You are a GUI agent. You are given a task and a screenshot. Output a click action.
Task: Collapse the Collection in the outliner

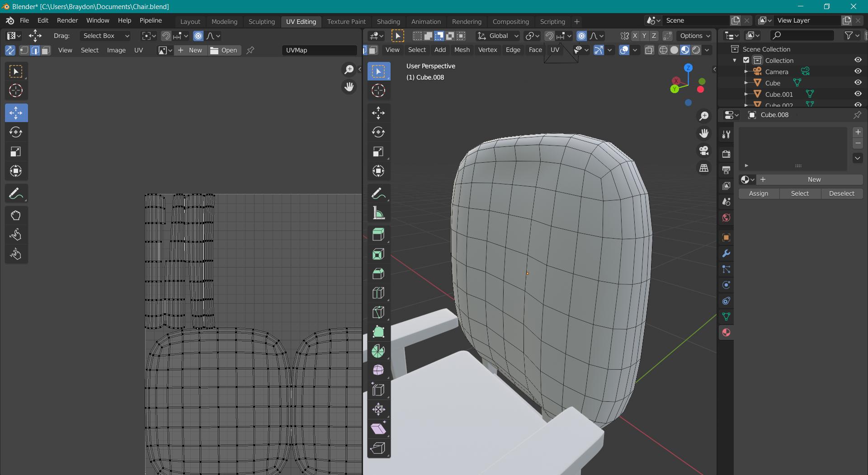[x=734, y=60]
